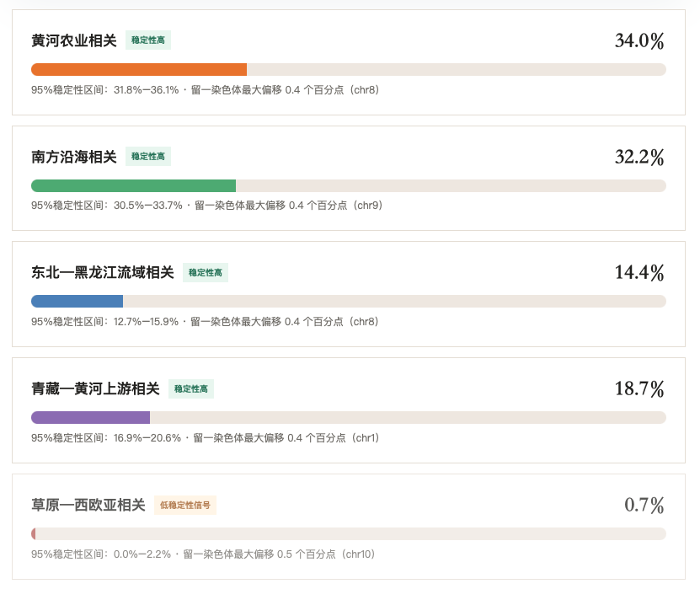Select the 18.7% percentage value

coord(639,388)
